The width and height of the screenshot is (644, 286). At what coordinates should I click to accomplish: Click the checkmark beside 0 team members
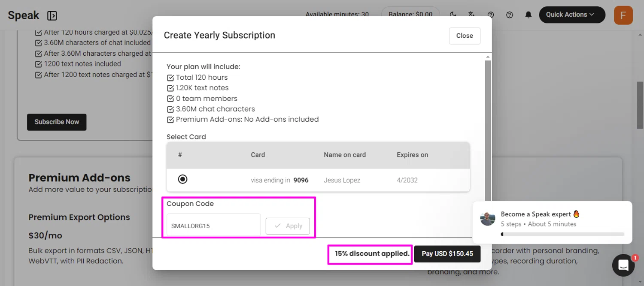(x=170, y=99)
